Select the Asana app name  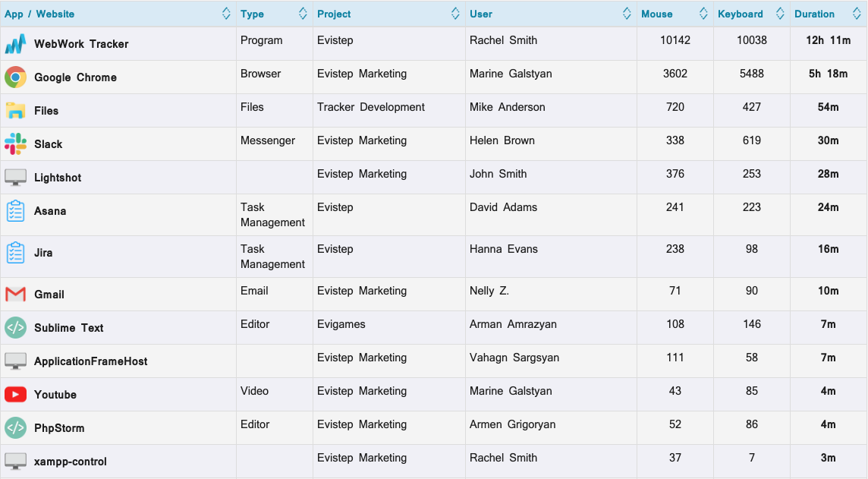(x=50, y=211)
